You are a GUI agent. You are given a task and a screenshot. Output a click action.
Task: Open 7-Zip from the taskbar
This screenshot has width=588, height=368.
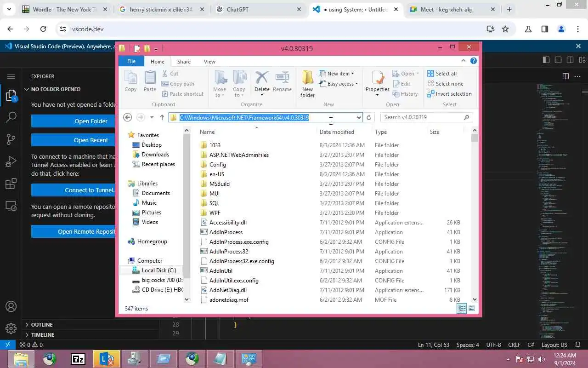tap(78, 359)
